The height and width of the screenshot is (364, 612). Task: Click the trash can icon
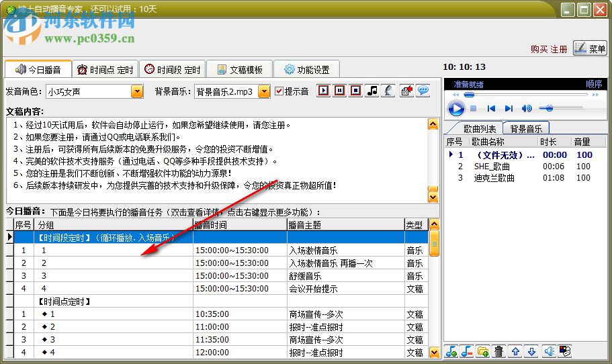click(499, 351)
